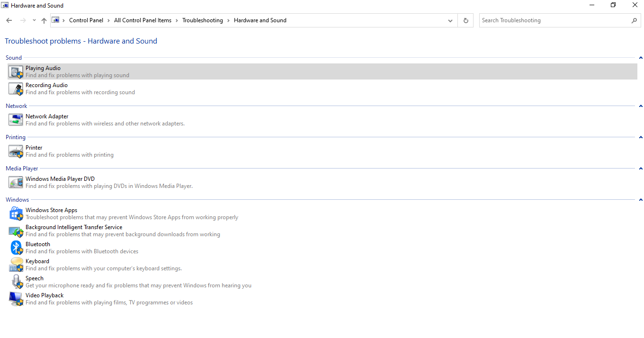Open the address bar history dropdown
This screenshot has height=338, width=644.
(x=450, y=20)
